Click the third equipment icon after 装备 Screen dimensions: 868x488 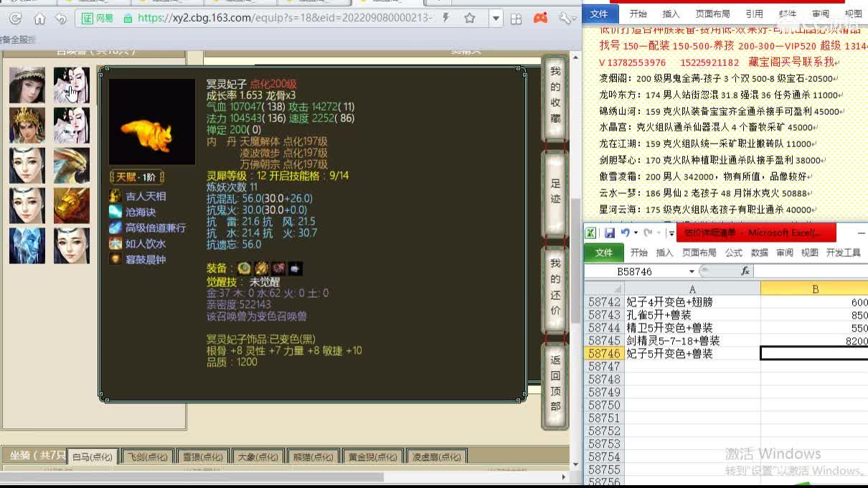click(x=278, y=268)
